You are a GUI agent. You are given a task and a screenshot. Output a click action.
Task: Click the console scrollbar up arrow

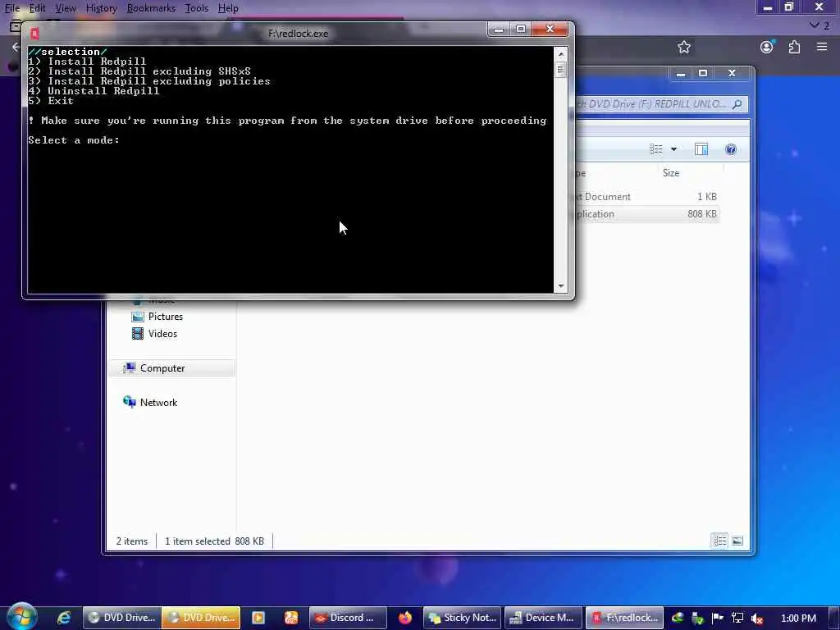(x=561, y=53)
